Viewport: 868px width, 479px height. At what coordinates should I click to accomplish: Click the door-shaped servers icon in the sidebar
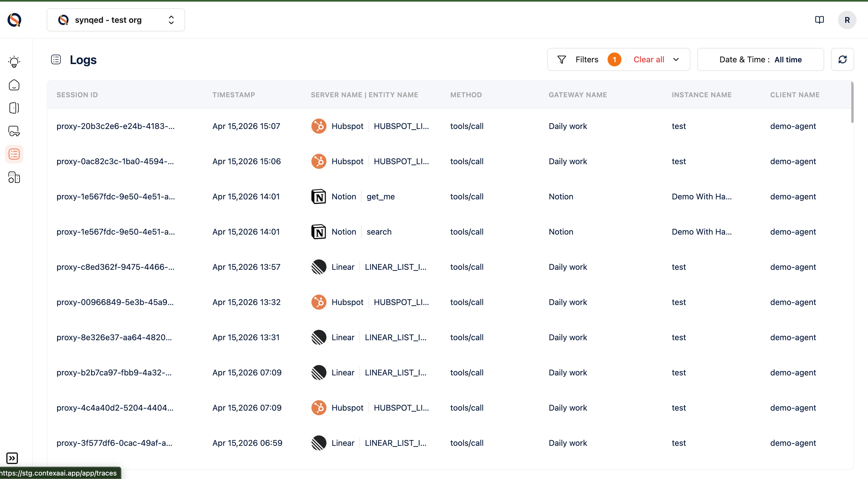point(14,108)
